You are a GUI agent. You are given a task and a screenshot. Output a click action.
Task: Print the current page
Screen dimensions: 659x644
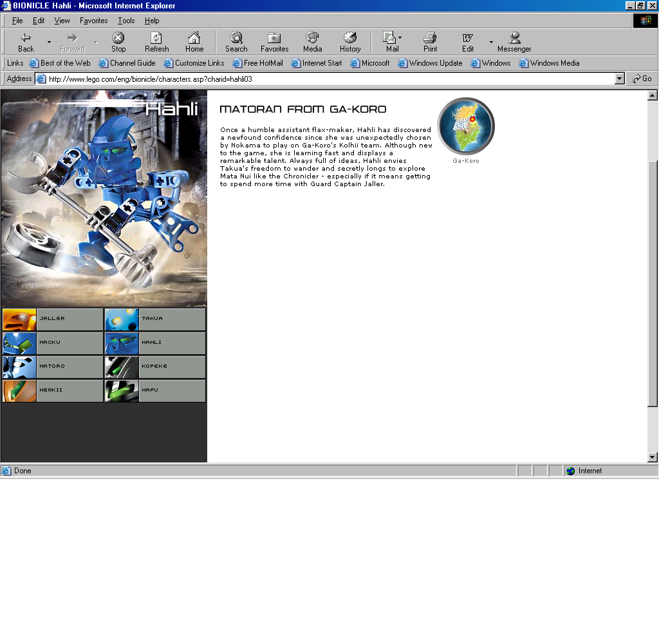pyautogui.click(x=430, y=42)
